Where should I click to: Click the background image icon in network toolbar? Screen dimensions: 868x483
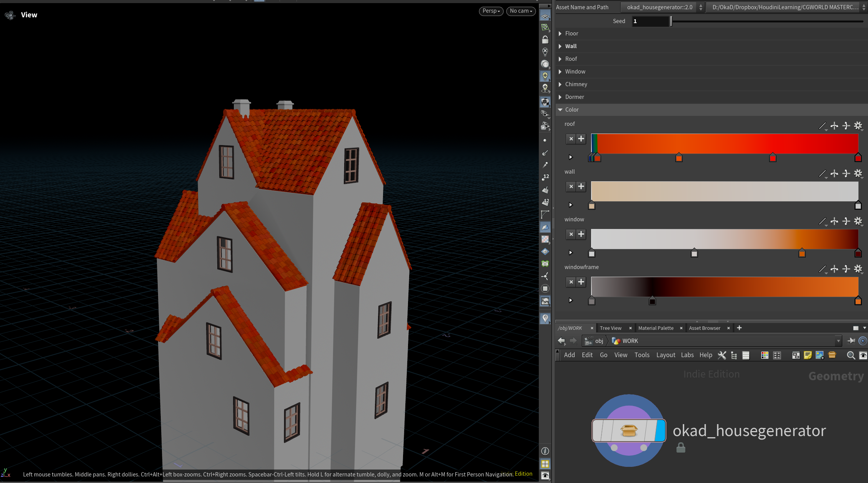click(x=820, y=355)
